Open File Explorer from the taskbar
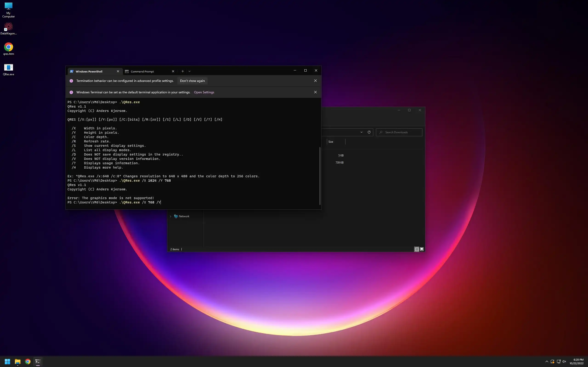Image resolution: width=588 pixels, height=367 pixels. pos(17,361)
